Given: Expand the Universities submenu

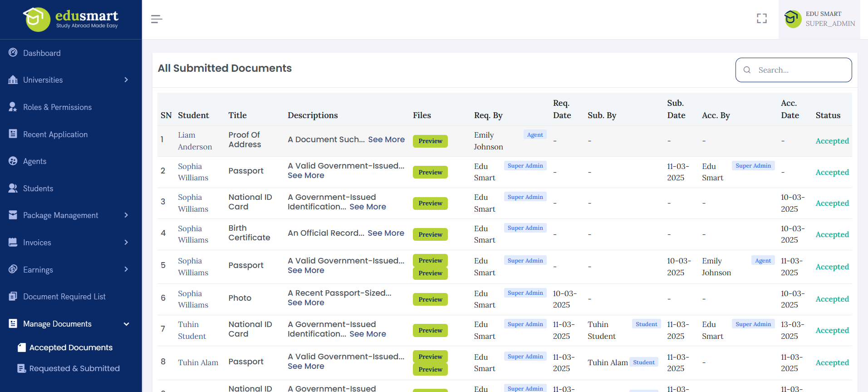Looking at the screenshot, I should tap(126, 80).
